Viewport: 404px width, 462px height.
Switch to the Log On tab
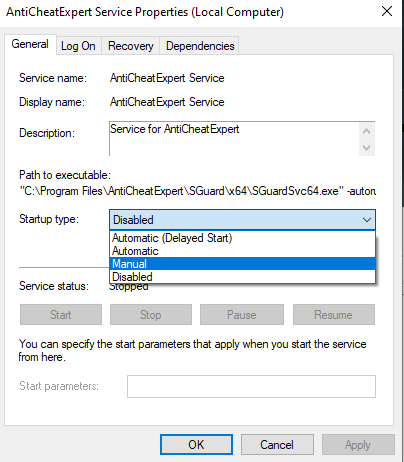(x=79, y=46)
